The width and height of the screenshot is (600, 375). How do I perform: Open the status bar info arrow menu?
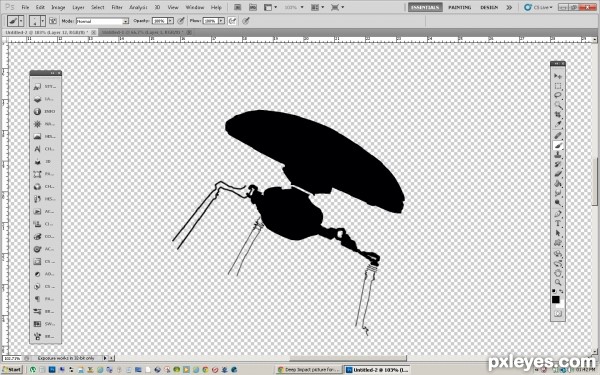pos(105,358)
